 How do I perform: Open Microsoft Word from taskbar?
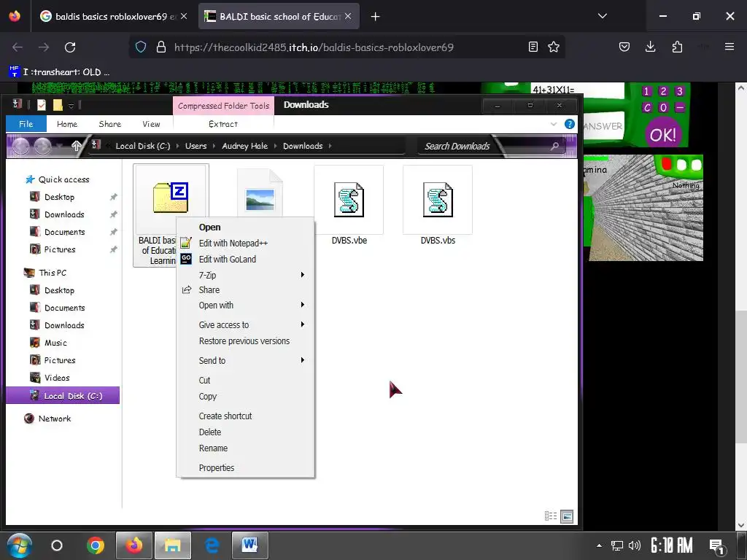tap(249, 545)
